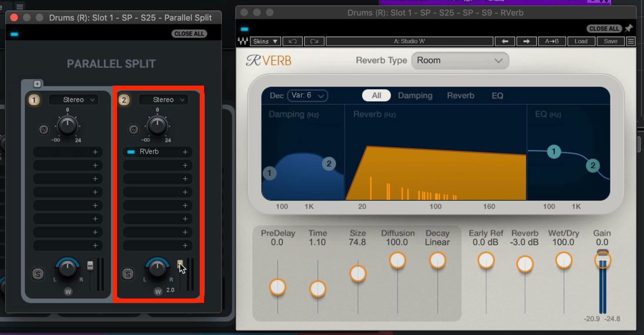
Task: Open the Dec Var: 6 dropdown
Action: (307, 96)
